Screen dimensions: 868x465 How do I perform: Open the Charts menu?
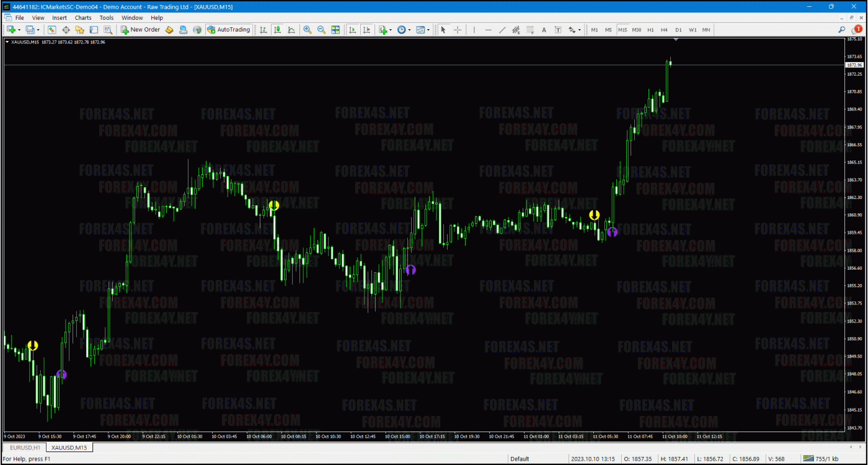(82, 17)
